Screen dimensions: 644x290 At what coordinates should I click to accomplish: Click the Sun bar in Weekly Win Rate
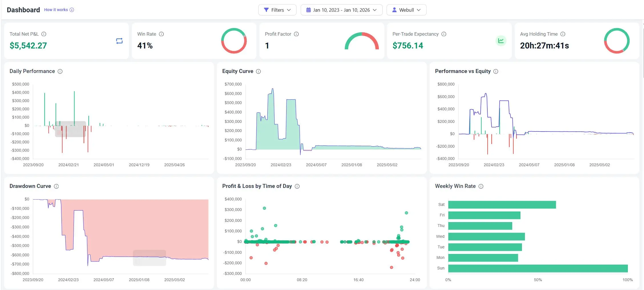[538, 268]
